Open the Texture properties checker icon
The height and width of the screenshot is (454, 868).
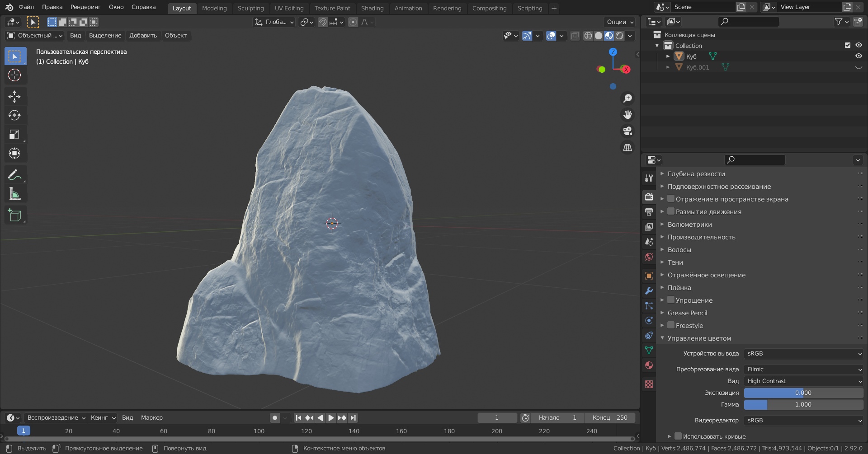pyautogui.click(x=649, y=384)
